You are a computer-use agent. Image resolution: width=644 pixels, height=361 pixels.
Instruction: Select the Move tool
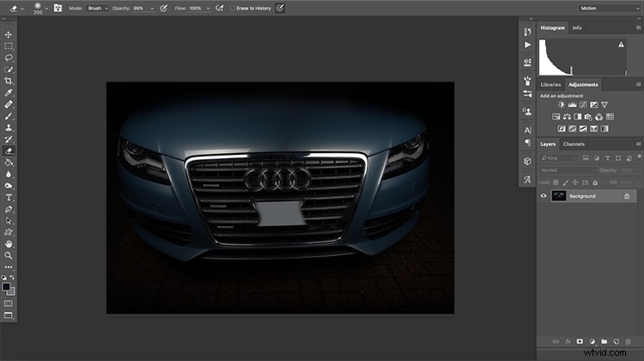click(x=9, y=34)
